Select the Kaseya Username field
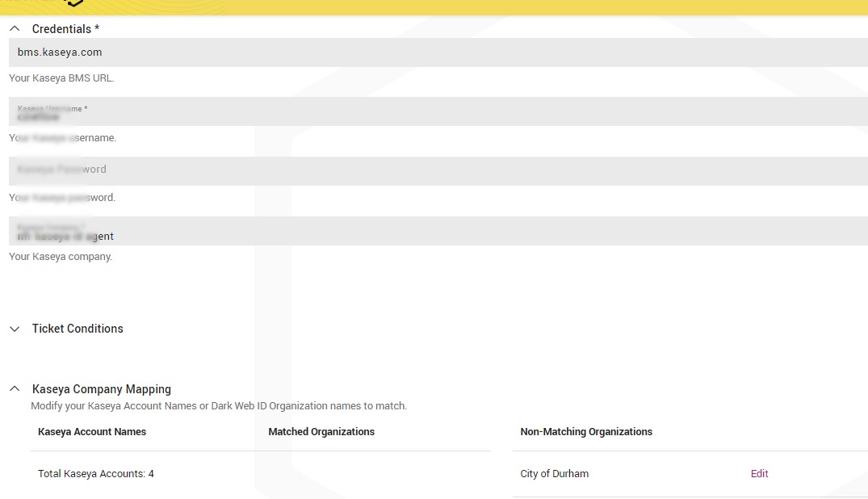868x499 pixels. 242,111
